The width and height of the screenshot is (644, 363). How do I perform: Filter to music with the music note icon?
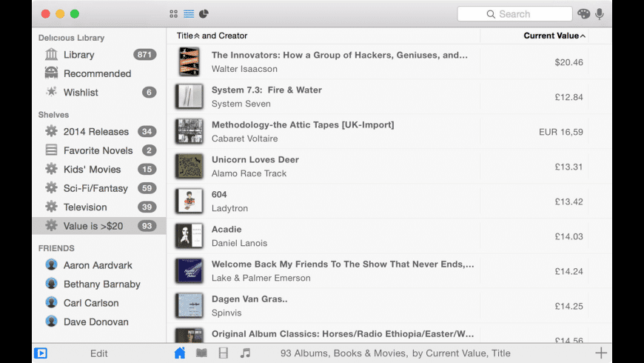245,353
